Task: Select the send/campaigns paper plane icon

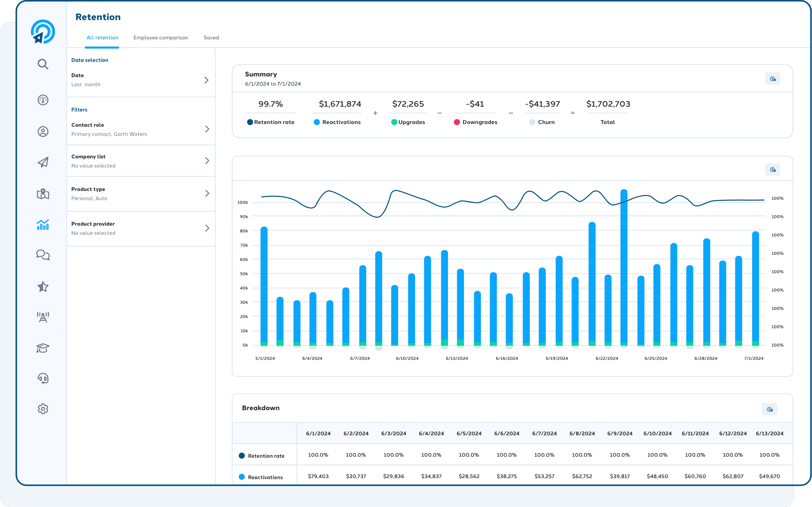Action: (43, 162)
